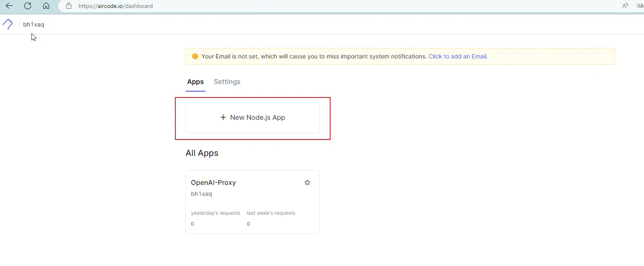The image size is (644, 266).
Task: Open the OpenAI-Proxy app card
Action: 253,202
